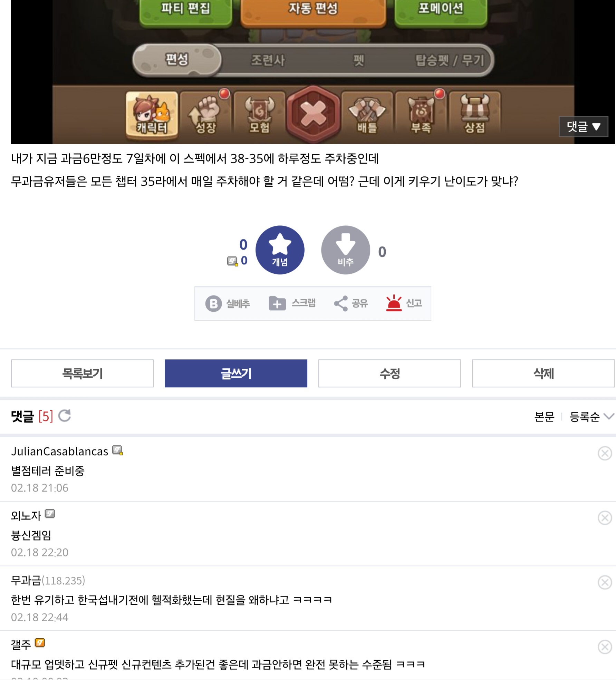
Task: Tap the 개념 star recommend button
Action: tap(280, 250)
